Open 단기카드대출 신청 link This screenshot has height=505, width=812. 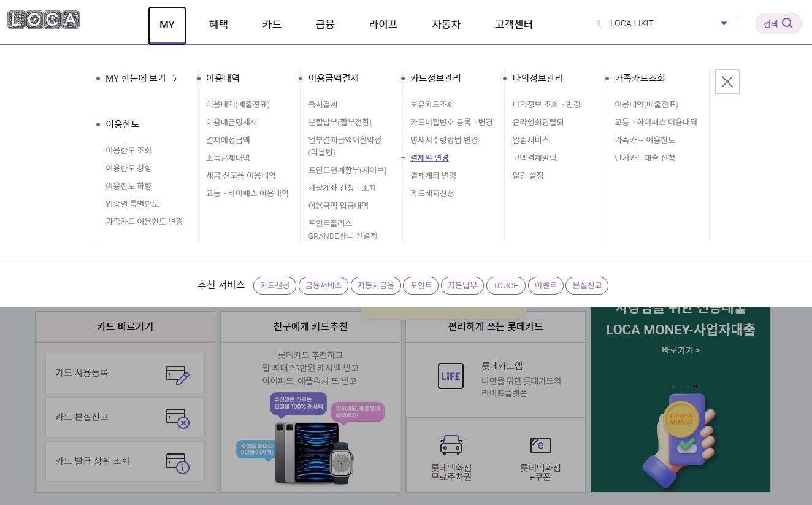point(645,158)
